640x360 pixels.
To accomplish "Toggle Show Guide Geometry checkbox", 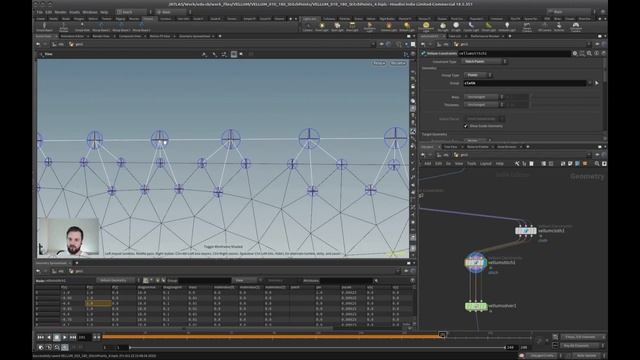I will 466,126.
